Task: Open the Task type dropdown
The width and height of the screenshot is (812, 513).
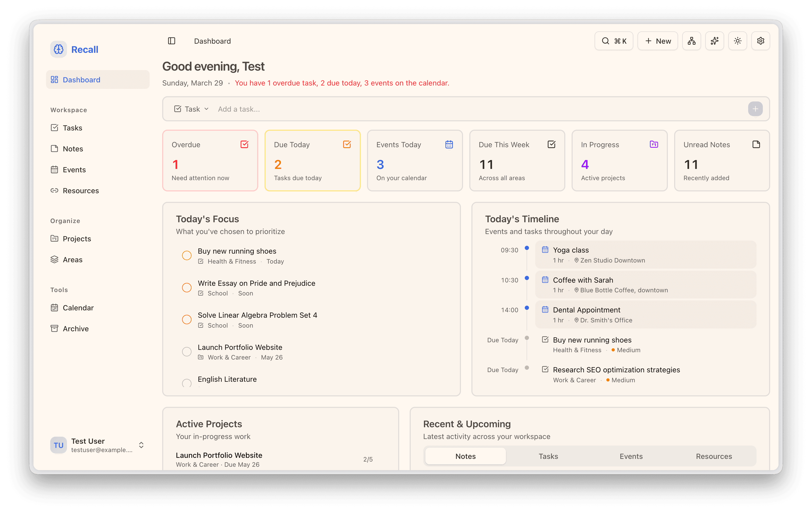Action: point(191,109)
